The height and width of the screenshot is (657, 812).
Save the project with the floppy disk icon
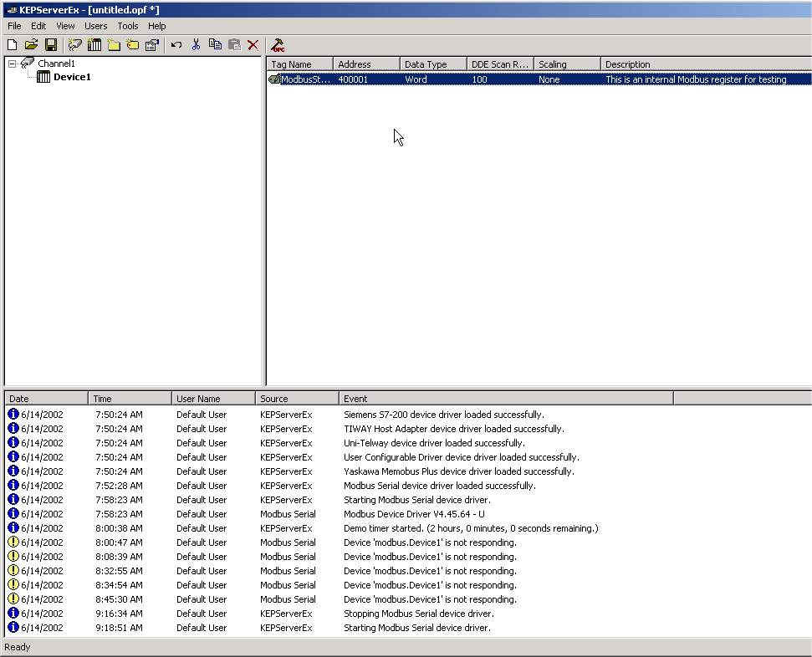51,45
